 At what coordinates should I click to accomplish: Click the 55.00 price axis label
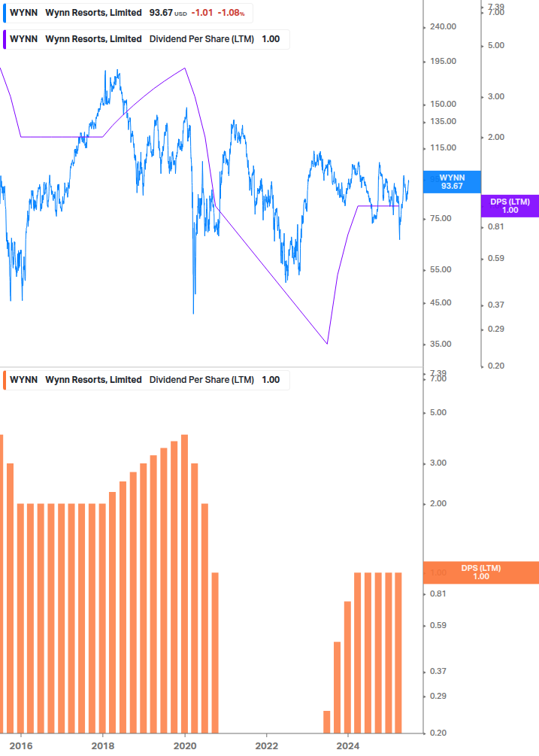pos(441,269)
